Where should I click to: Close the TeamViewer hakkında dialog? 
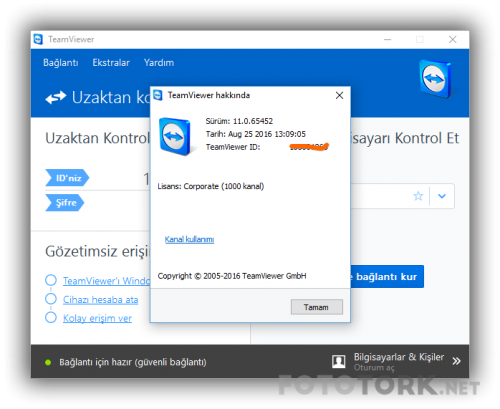(339, 96)
